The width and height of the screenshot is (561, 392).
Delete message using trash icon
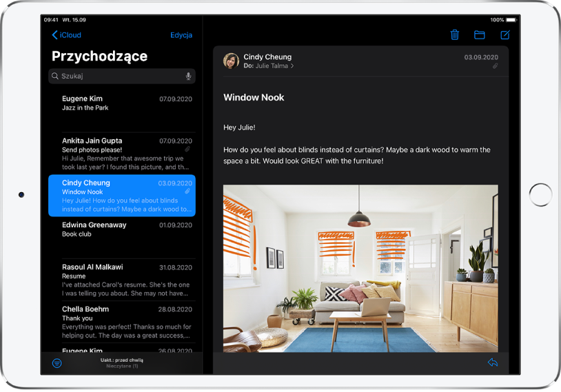coord(454,34)
